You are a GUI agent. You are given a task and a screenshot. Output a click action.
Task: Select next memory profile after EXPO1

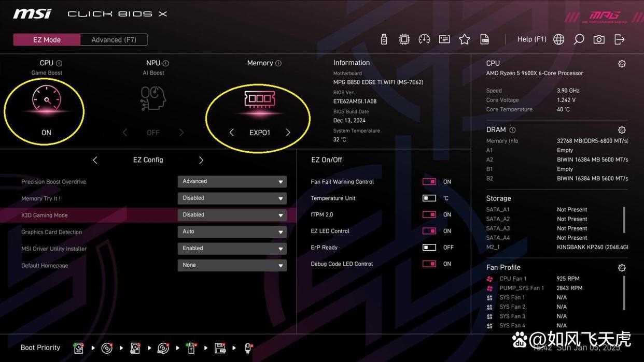[x=288, y=133]
